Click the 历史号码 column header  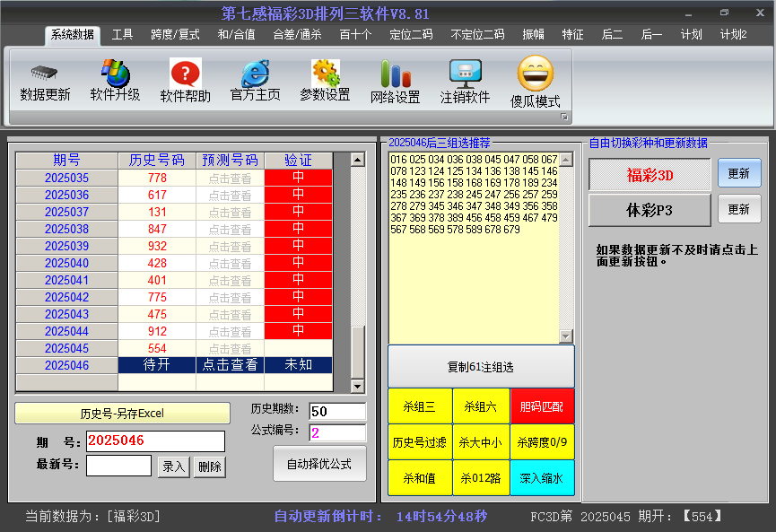click(157, 161)
